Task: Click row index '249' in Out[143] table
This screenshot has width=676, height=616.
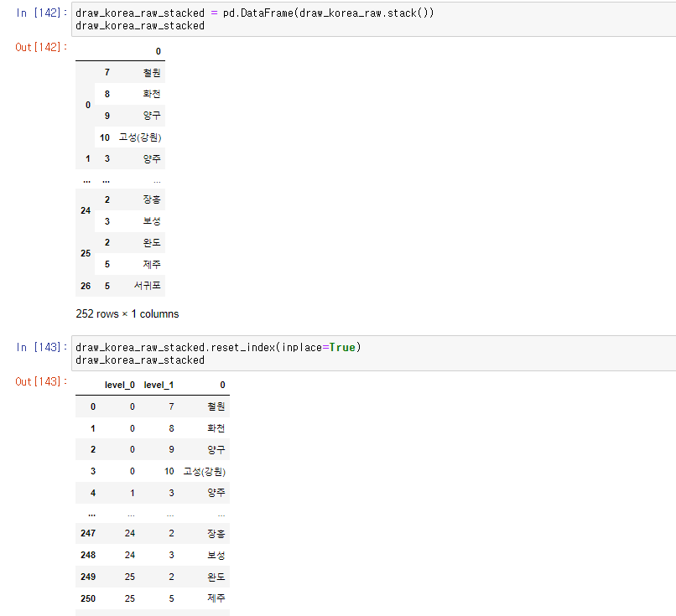Action: [88, 577]
